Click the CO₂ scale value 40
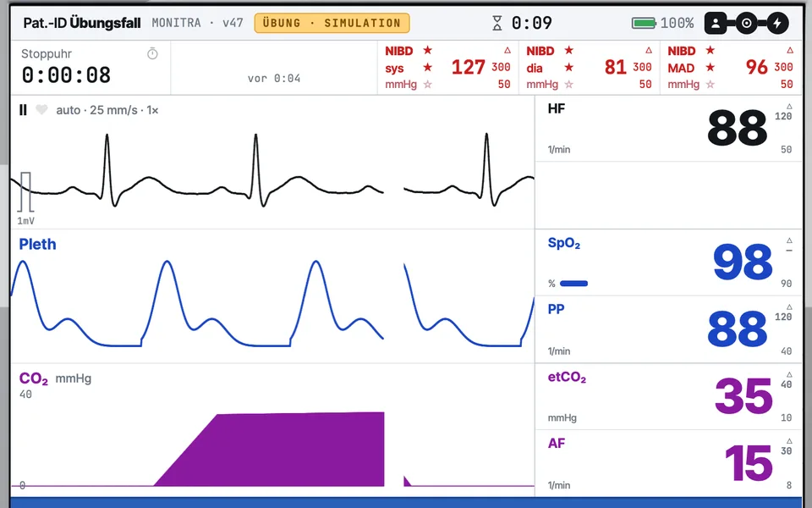Screen dimensions: 812x508 pyautogui.click(x=25, y=395)
